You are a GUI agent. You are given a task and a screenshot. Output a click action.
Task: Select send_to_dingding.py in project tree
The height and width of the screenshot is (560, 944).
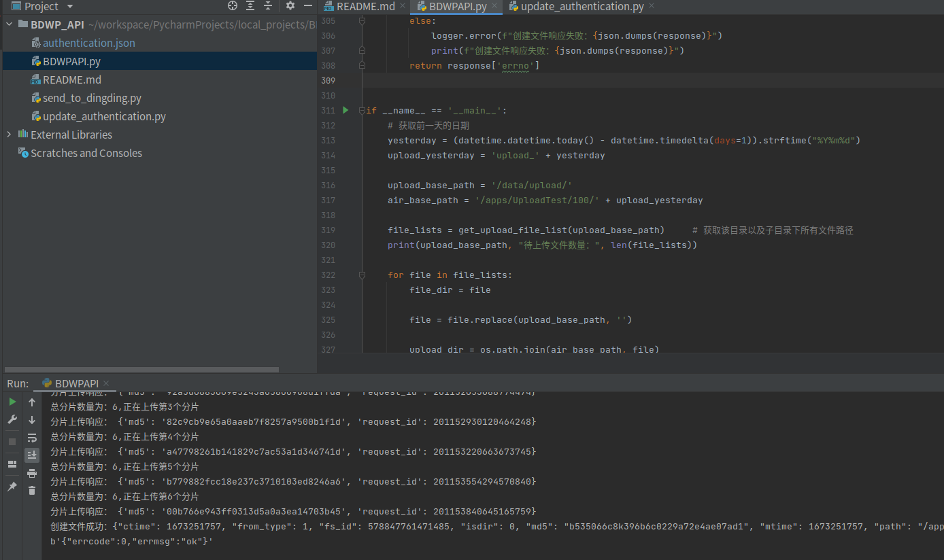(92, 98)
